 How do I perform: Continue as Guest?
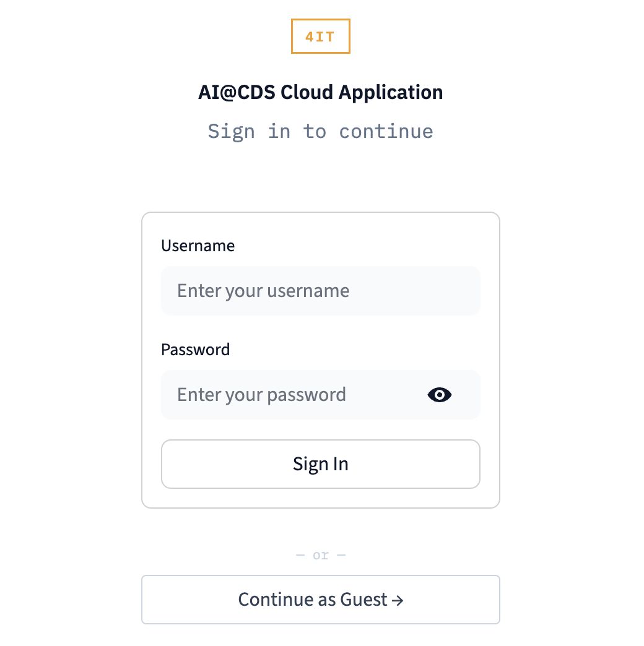[x=320, y=600]
